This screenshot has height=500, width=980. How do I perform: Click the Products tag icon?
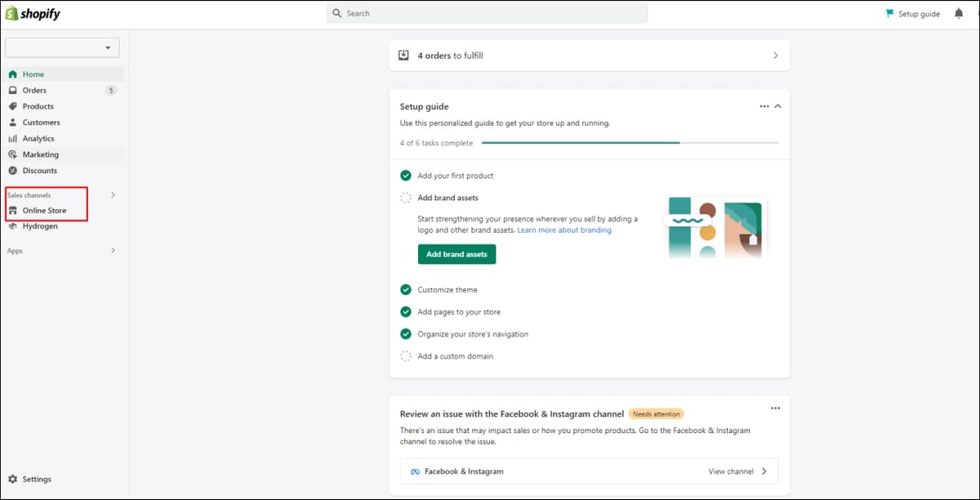[x=12, y=106]
